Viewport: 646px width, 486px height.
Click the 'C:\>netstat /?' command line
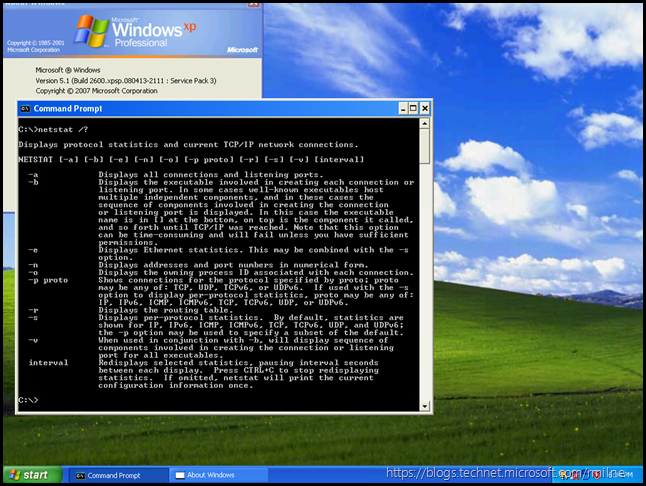(53, 130)
